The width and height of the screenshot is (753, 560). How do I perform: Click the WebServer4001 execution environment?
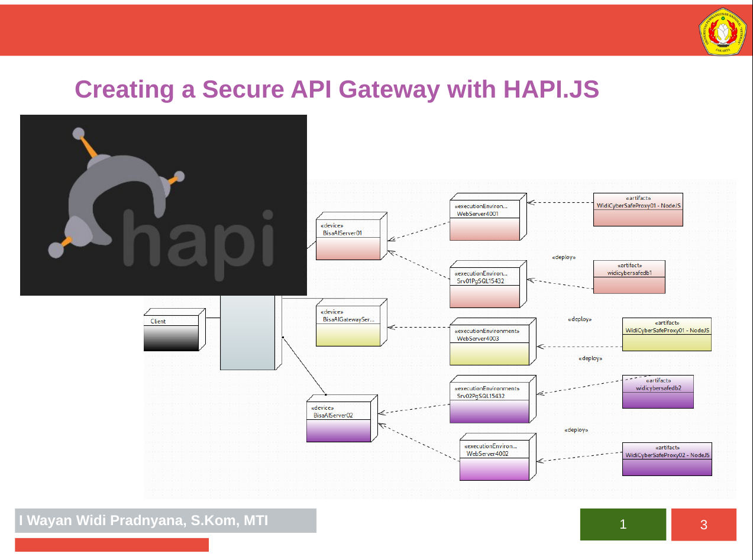[x=488, y=217]
